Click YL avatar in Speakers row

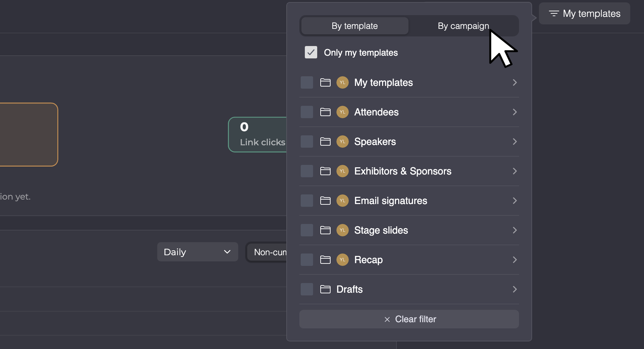[x=343, y=142]
